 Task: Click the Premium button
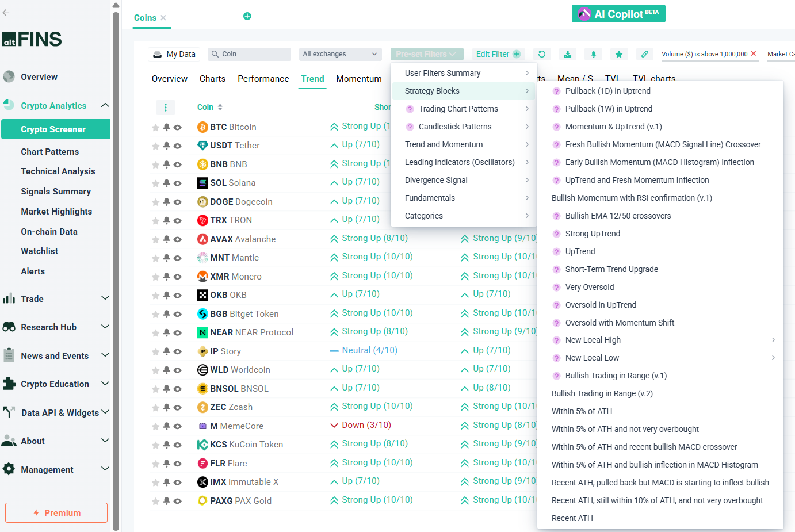point(56,513)
